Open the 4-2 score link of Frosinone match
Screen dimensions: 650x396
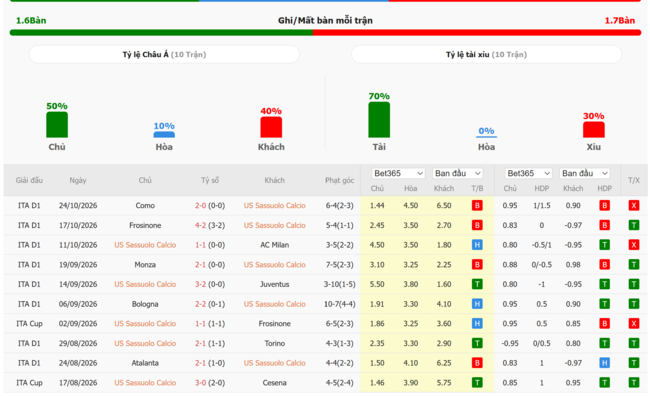[200, 225]
